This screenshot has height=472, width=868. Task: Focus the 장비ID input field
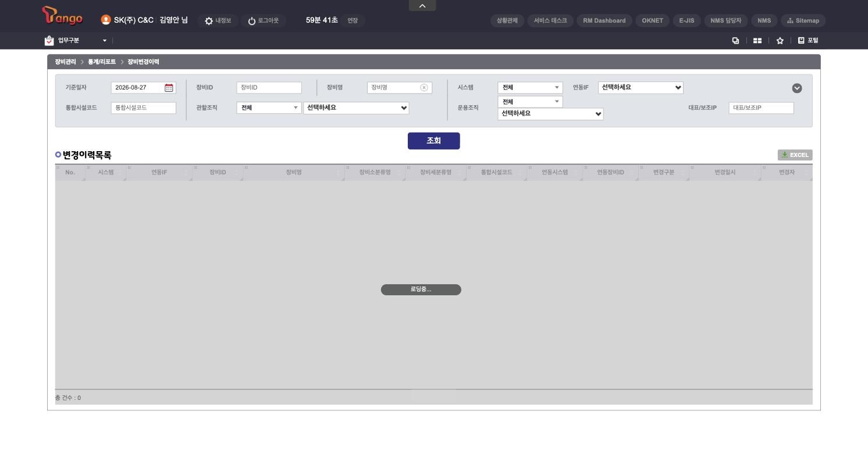269,88
